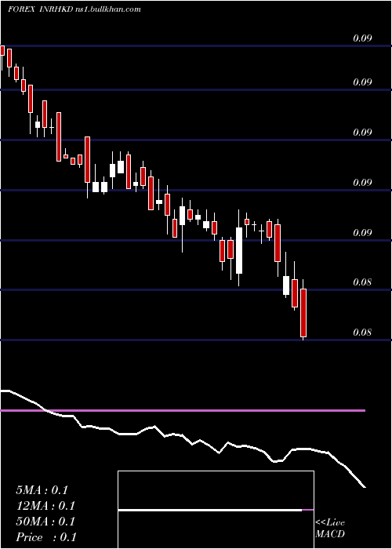Click the 5MA : 0.1 value
392x549 pixels.
[x=42, y=490]
